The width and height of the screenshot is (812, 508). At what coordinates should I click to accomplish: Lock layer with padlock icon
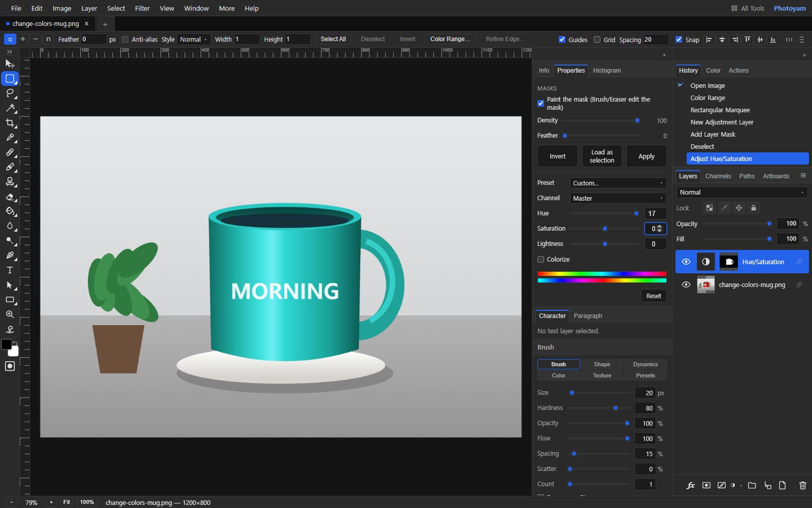pos(754,208)
